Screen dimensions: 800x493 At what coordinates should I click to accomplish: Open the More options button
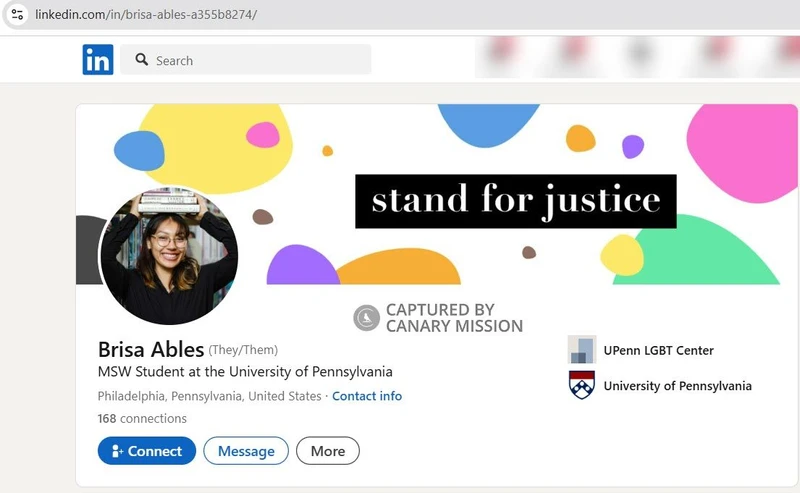pos(328,451)
